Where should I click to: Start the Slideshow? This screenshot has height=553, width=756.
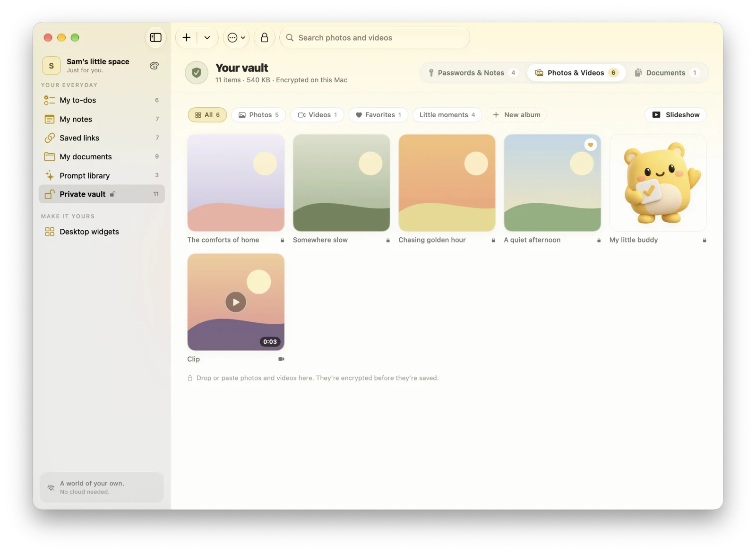[x=676, y=115]
